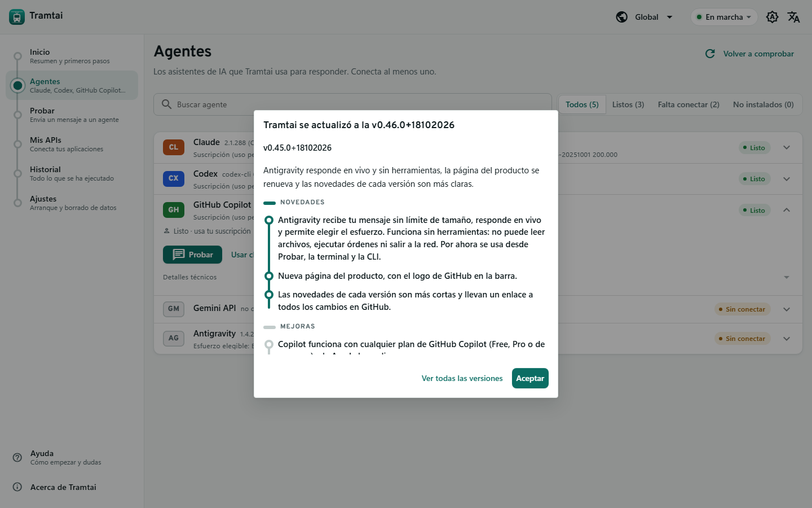Click the Inicio step indicator circle
812x508 pixels.
point(18,56)
